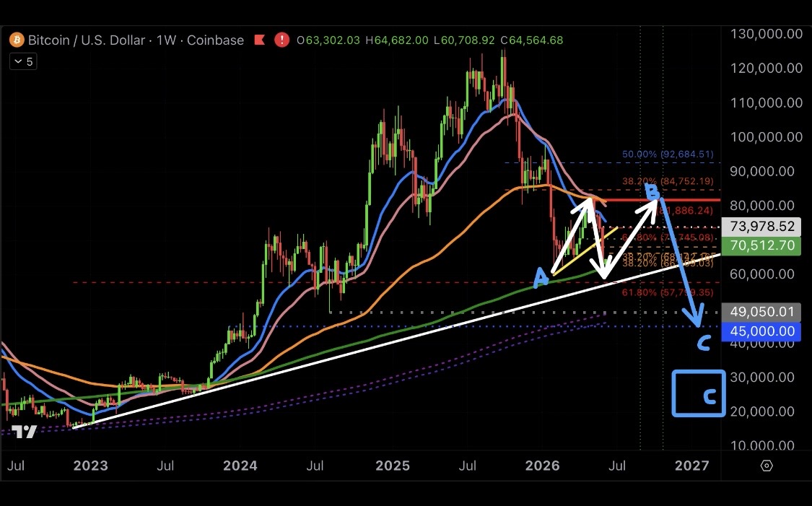
Task: Click the blue 45,000.00 price label
Action: [761, 331]
